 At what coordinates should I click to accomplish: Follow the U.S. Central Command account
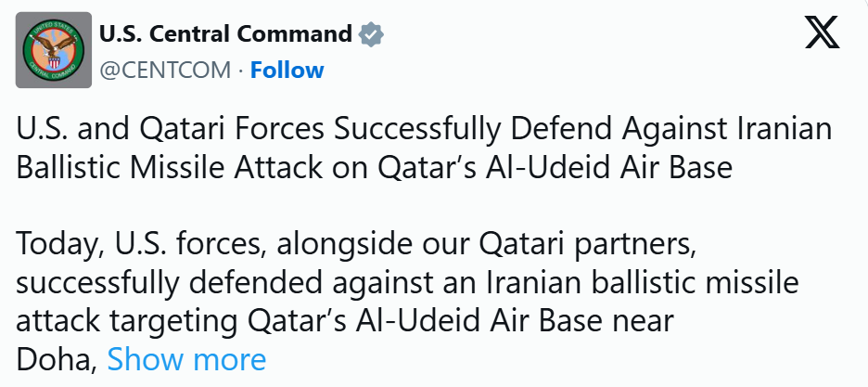coord(287,71)
